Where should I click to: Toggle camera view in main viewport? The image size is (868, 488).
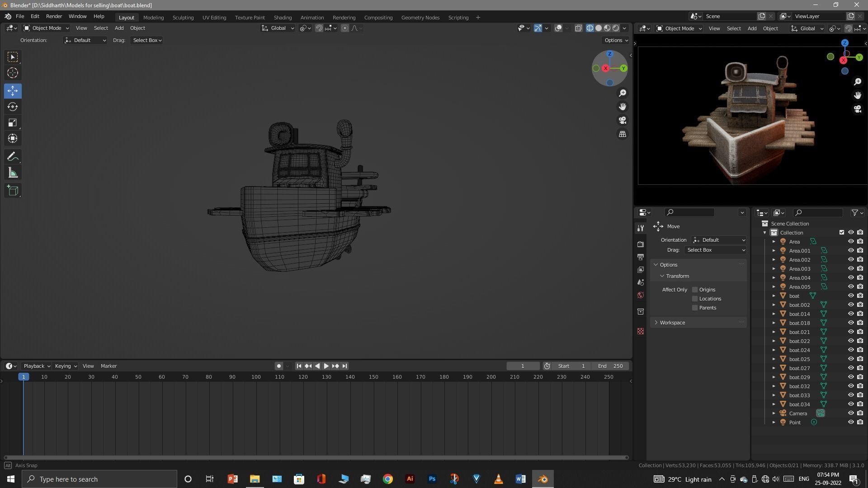(623, 120)
